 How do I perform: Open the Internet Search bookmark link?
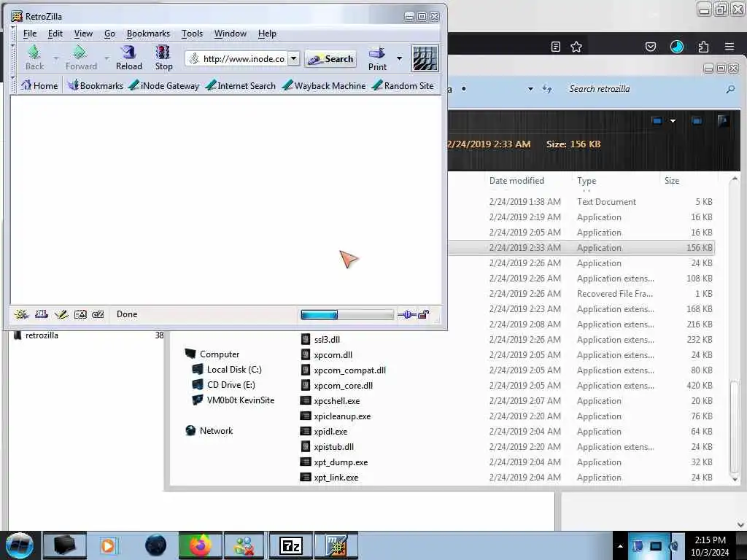pyautogui.click(x=241, y=86)
